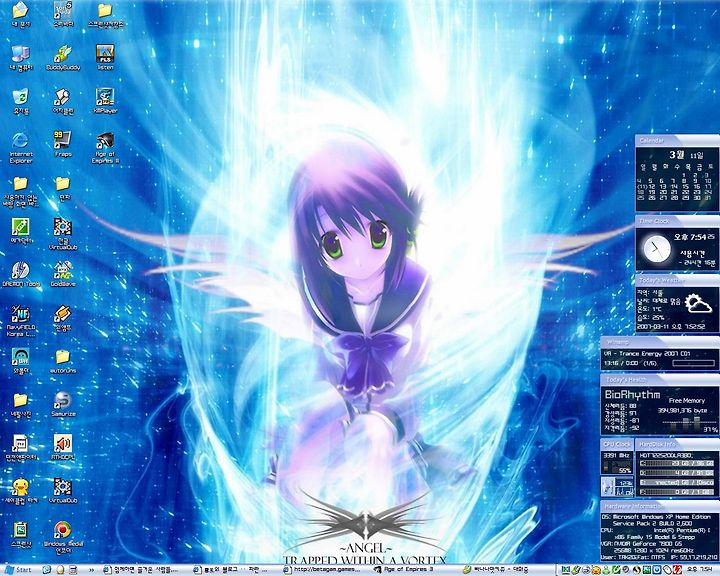This screenshot has height=576, width=720.
Task: Click the Trance Energy 2007 track title
Action: [649, 354]
